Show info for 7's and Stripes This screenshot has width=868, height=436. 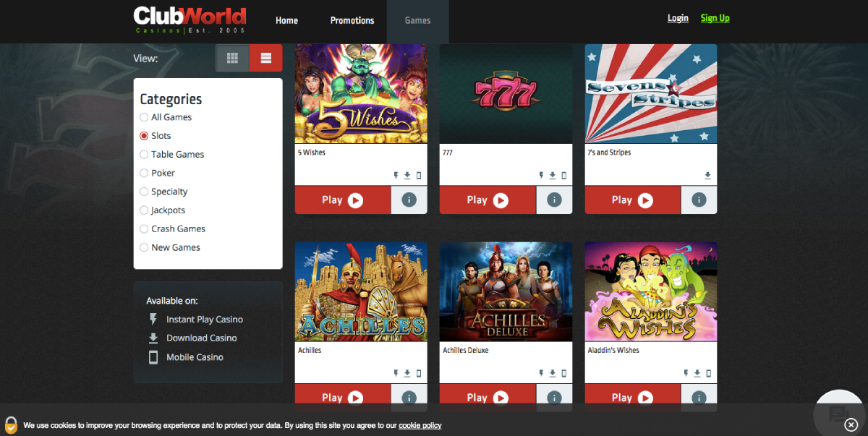(x=699, y=200)
